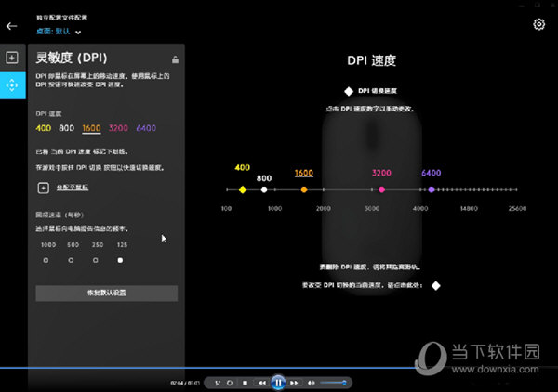Screen dimensions: 558x392
Task: Select underlined 1600 in the panel's DPI list
Action: pos(91,128)
